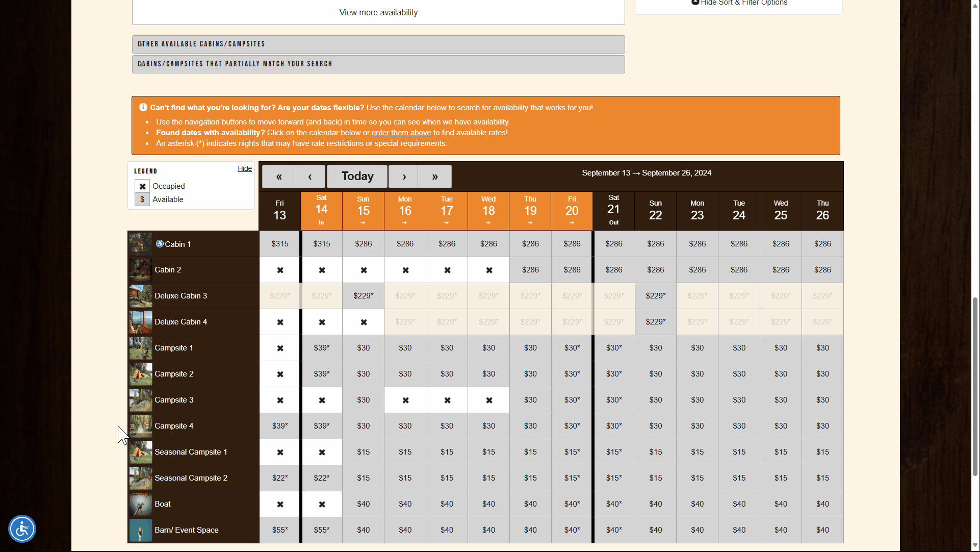This screenshot has width=980, height=552.
Task: Open the enter them above link
Action: coord(401,132)
